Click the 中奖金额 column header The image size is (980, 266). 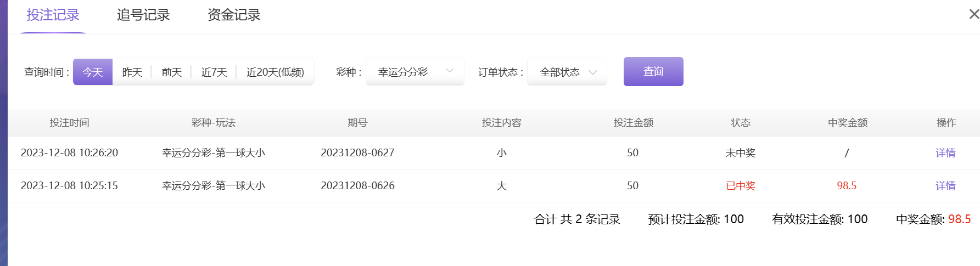coord(847,123)
